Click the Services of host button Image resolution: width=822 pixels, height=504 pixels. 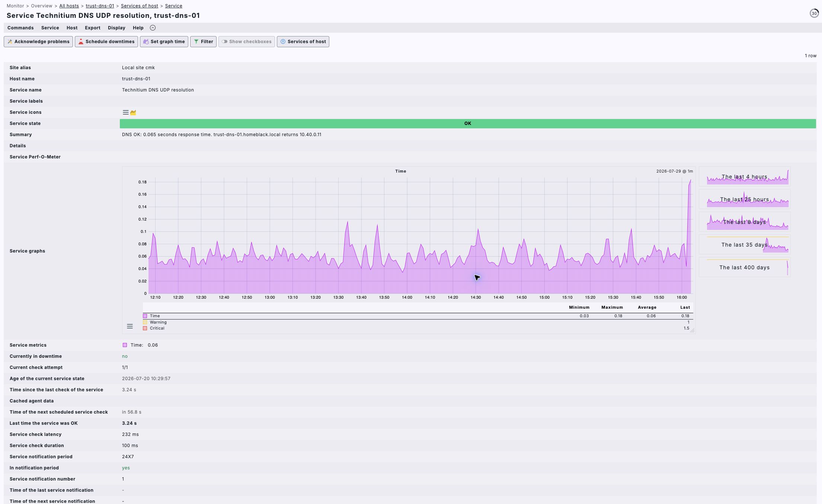tap(303, 42)
